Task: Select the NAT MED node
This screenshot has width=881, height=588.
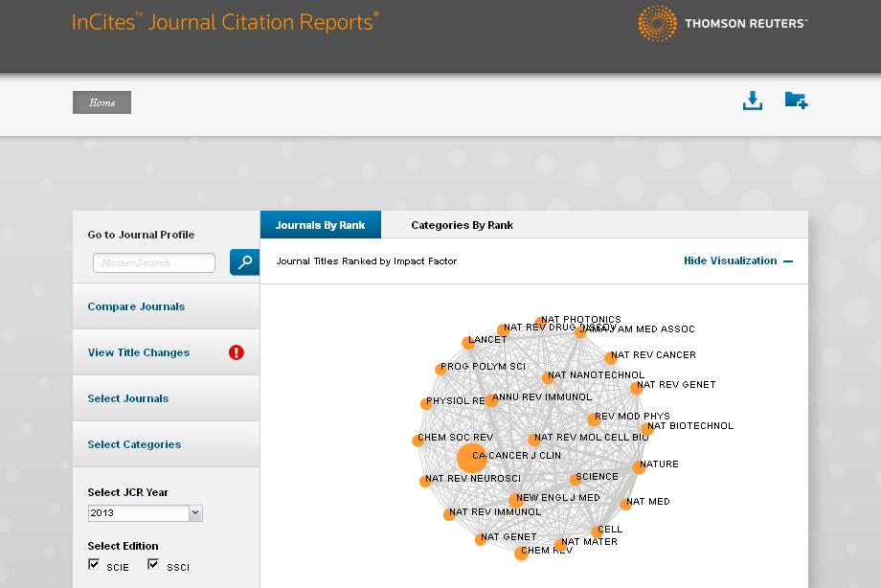Action: (x=625, y=504)
